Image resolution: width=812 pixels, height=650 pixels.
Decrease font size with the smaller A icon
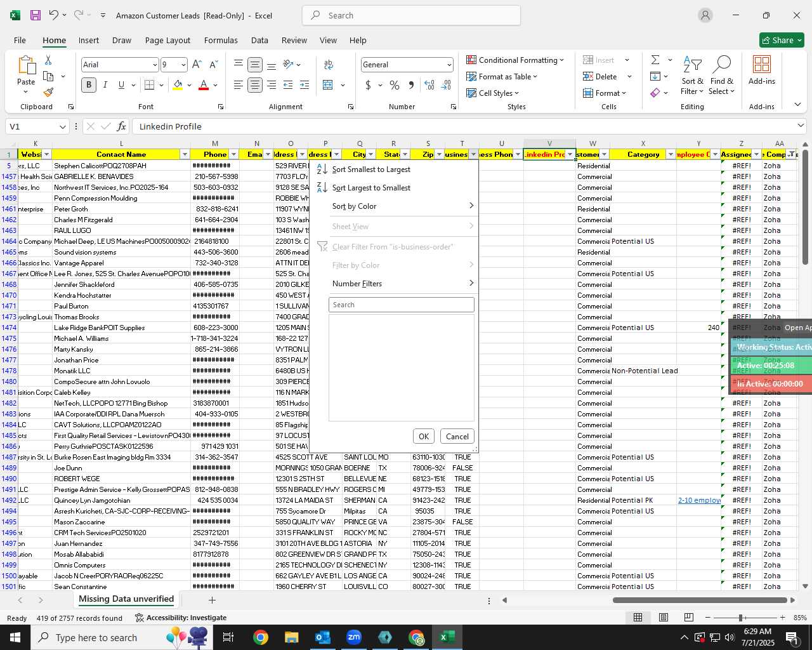(213, 65)
